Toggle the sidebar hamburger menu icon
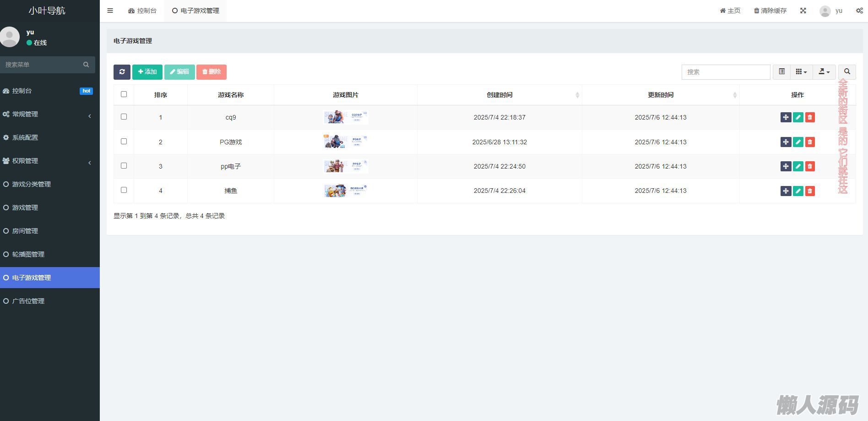 pyautogui.click(x=110, y=11)
